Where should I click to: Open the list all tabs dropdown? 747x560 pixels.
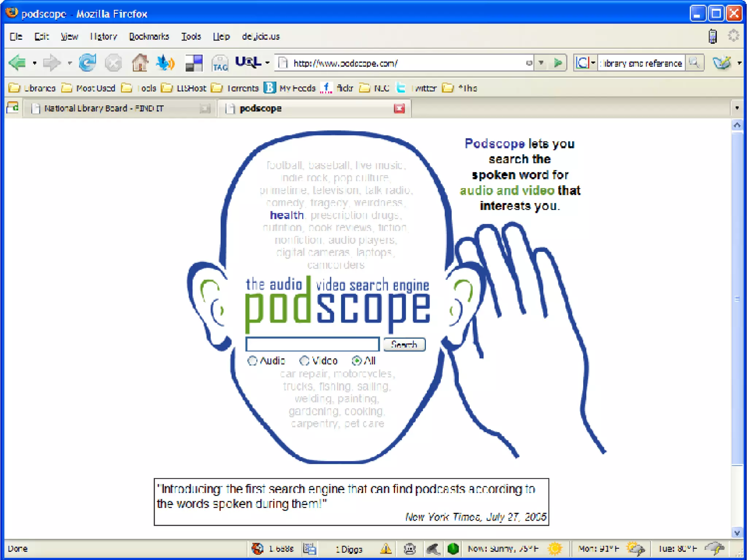737,108
